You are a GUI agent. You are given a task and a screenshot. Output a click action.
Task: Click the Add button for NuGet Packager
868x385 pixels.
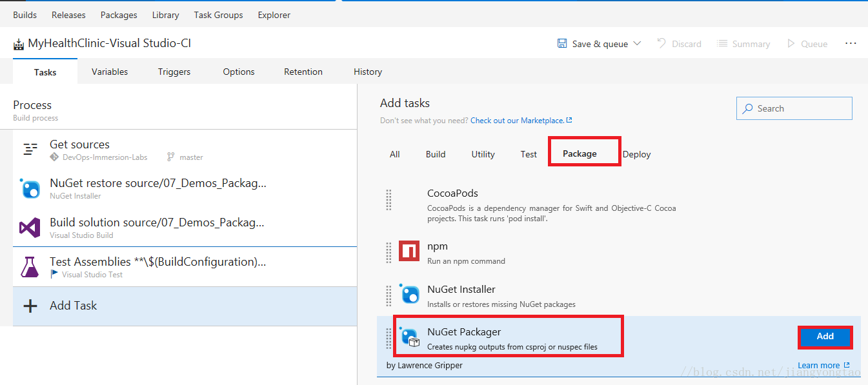[825, 337]
